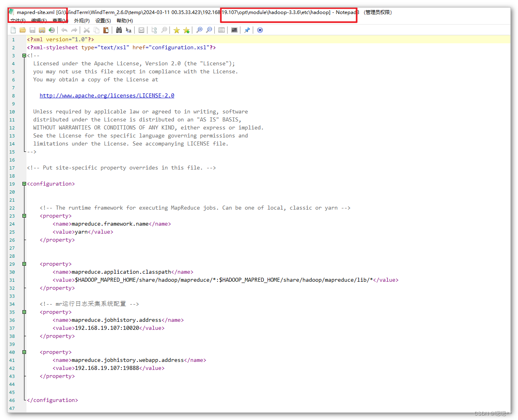This screenshot has width=518, height=420.
Task: Click line number 31 in the margin
Action: point(12,280)
